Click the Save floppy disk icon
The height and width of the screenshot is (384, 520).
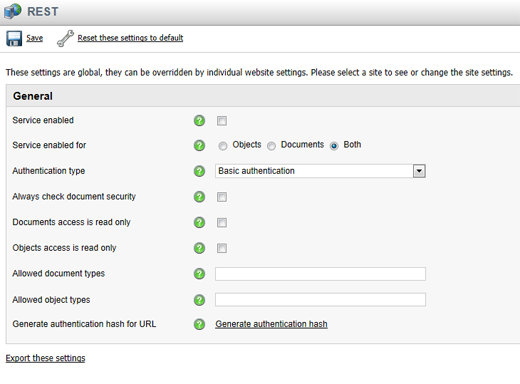click(14, 38)
